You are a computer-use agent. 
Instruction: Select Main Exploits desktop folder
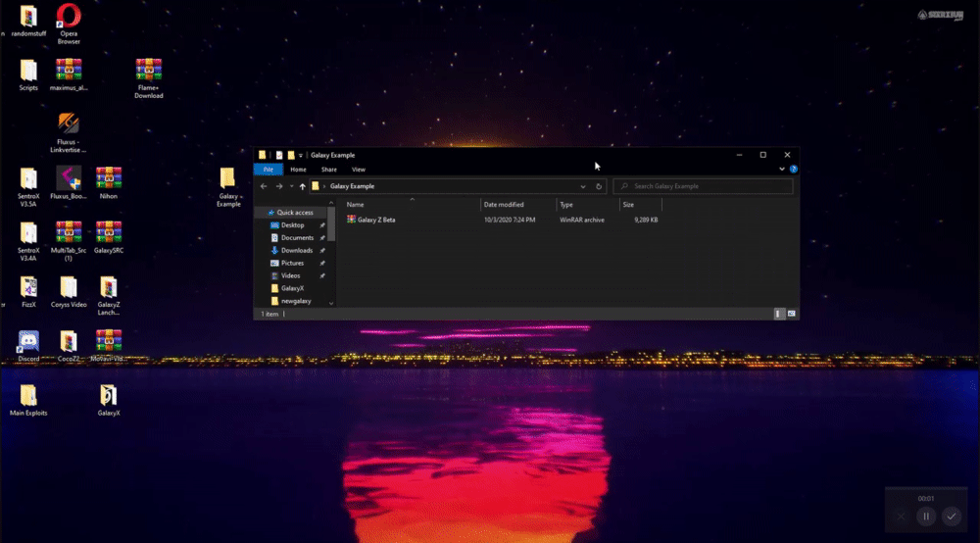[x=28, y=400]
